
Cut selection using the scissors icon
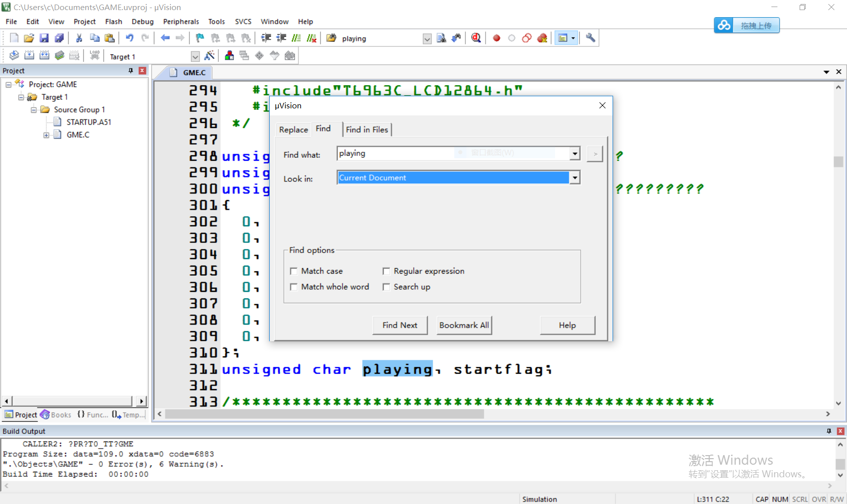(x=79, y=38)
